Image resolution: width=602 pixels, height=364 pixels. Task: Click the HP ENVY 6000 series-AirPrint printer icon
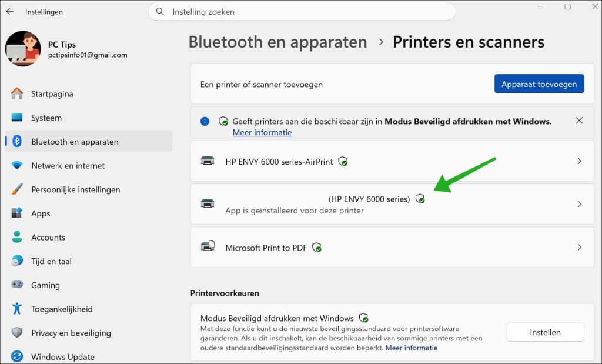tap(208, 161)
